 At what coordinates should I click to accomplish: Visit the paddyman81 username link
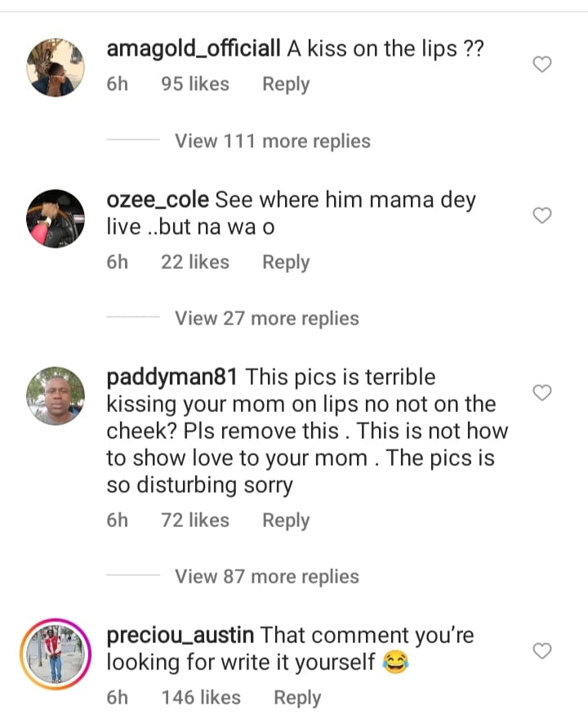pos(171,377)
